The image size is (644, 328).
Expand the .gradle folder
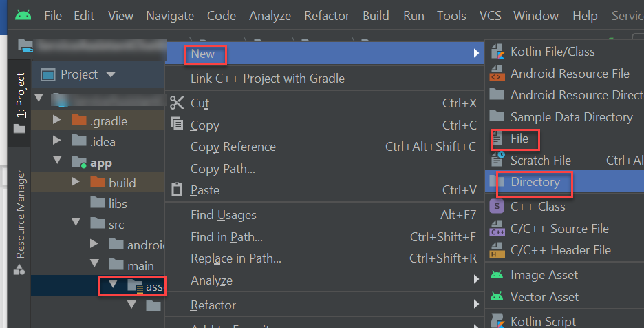[x=58, y=121]
